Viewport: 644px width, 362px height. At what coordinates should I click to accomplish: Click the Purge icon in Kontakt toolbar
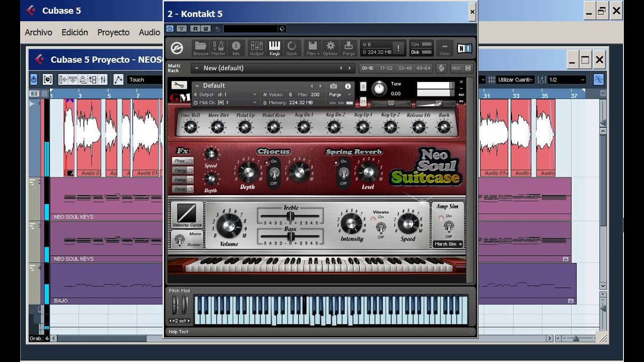349,48
